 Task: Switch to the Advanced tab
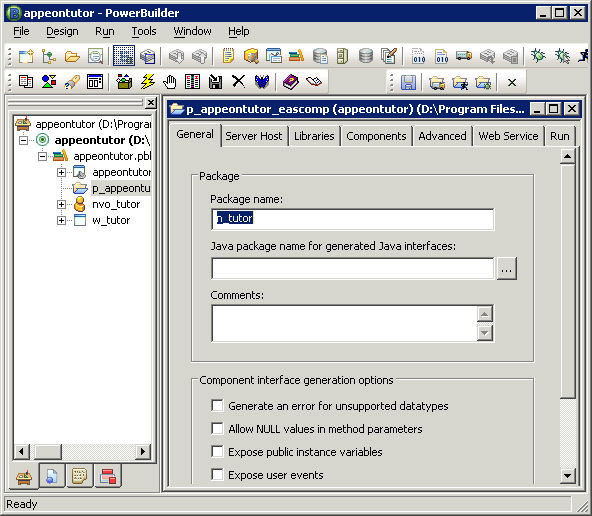pyautogui.click(x=442, y=136)
